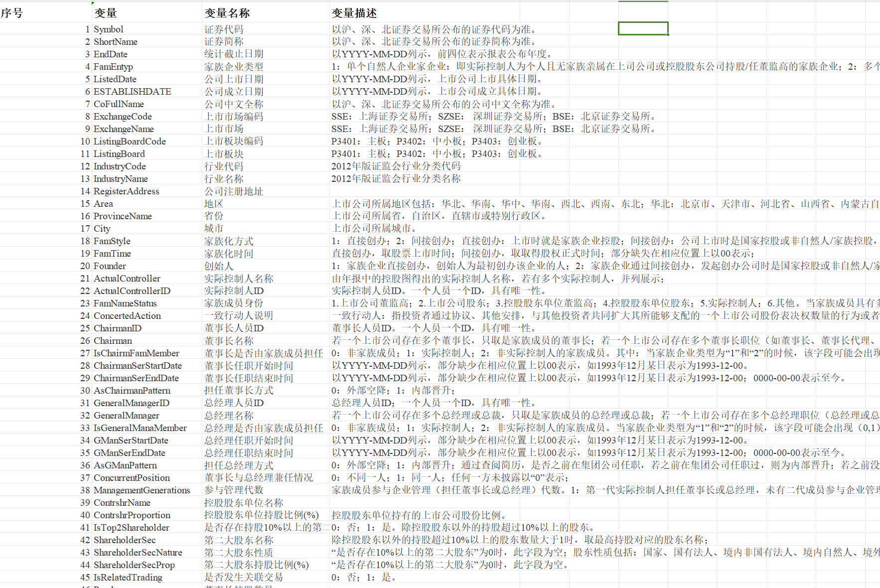The width and height of the screenshot is (880, 588).
Task: Select the "变量描述" header cell
Action: pos(354,13)
